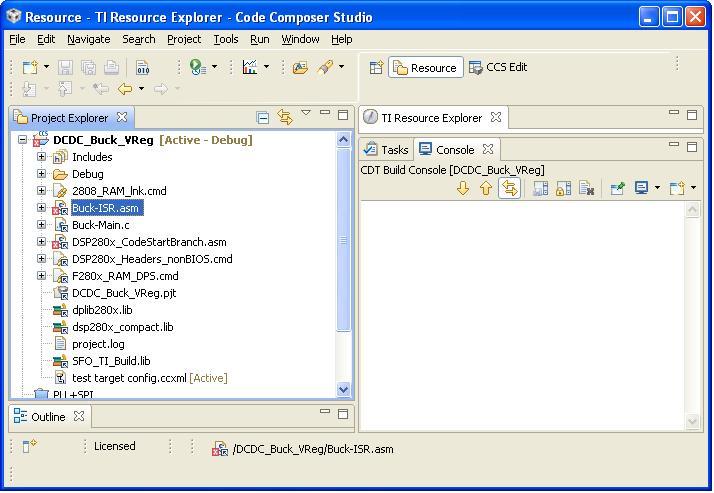Expand the Includes node
This screenshot has width=714, height=493.
tap(41, 157)
